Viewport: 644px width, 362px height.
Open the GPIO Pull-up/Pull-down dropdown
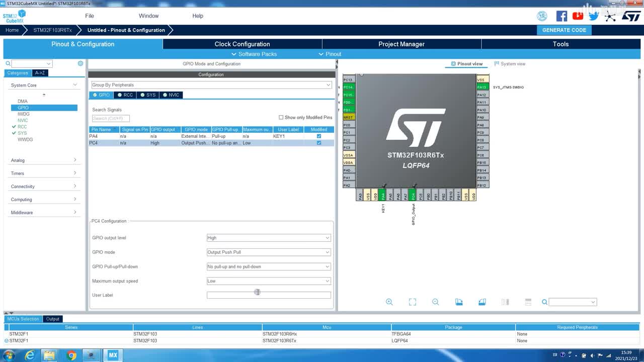tap(269, 266)
